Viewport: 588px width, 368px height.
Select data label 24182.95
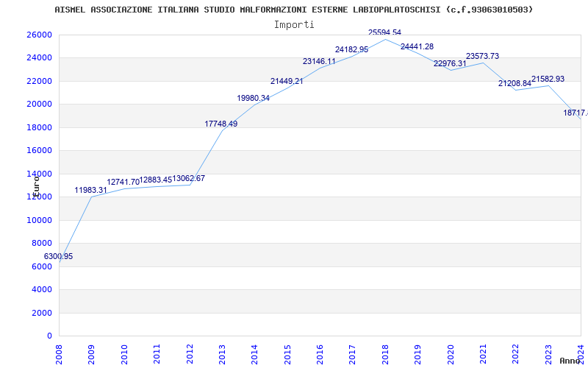352,49
